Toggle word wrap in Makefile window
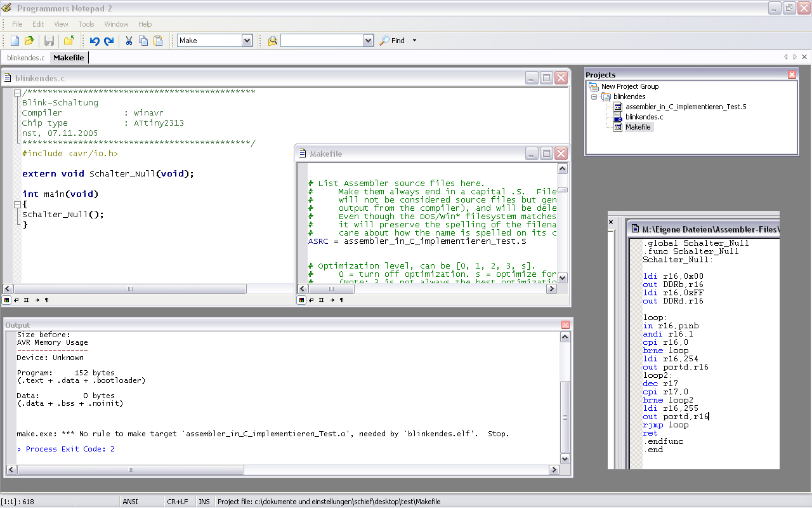The width and height of the screenshot is (812, 508). 311,300
